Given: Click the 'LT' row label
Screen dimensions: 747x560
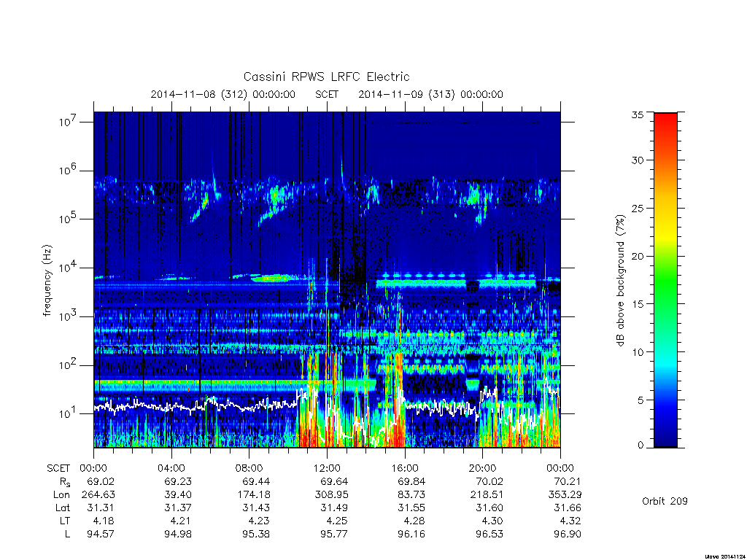Looking at the screenshot, I should pos(65,521).
